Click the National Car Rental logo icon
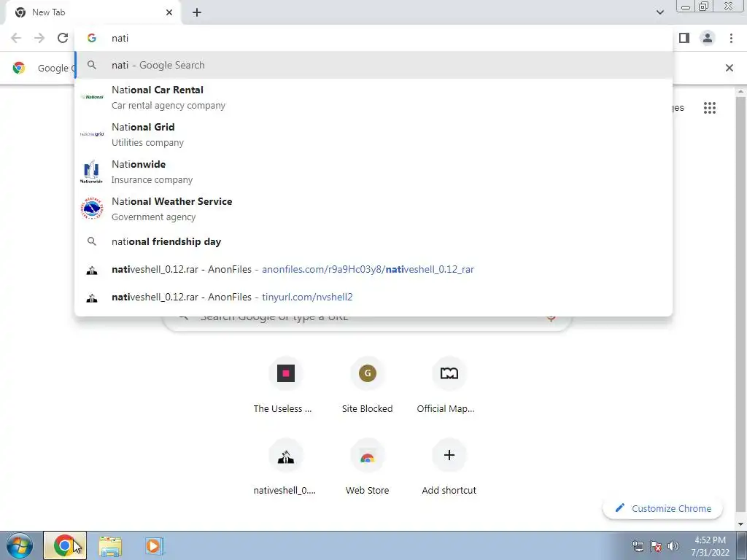747x560 pixels. tap(92, 97)
